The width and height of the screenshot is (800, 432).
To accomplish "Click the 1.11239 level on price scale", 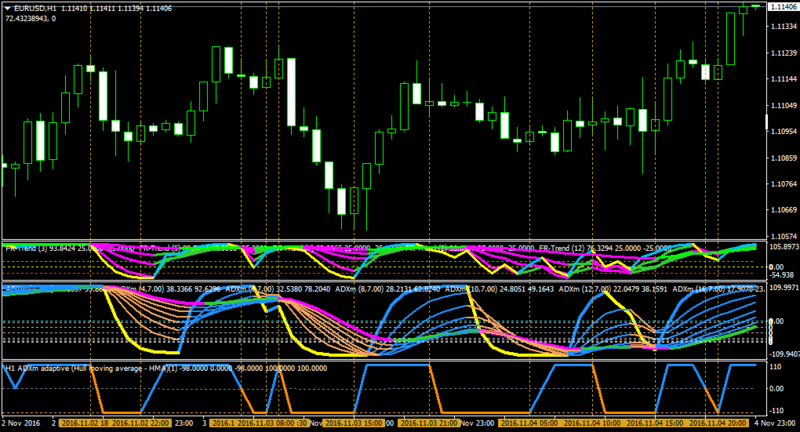I will [783, 53].
